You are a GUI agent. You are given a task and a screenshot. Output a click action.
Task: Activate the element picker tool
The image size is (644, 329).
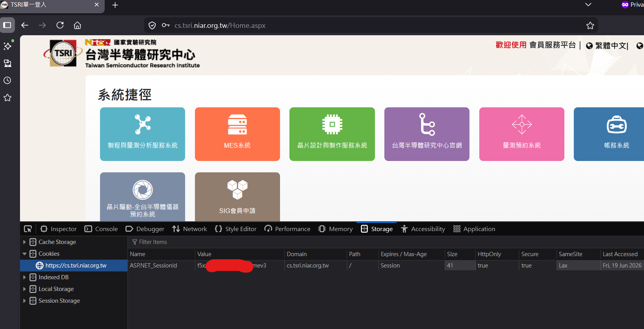point(28,229)
